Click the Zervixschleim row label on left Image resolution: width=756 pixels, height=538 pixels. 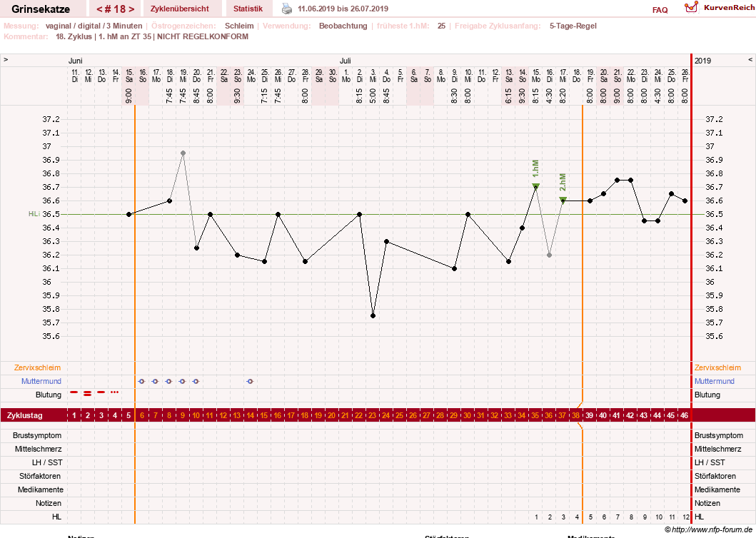pyautogui.click(x=38, y=368)
